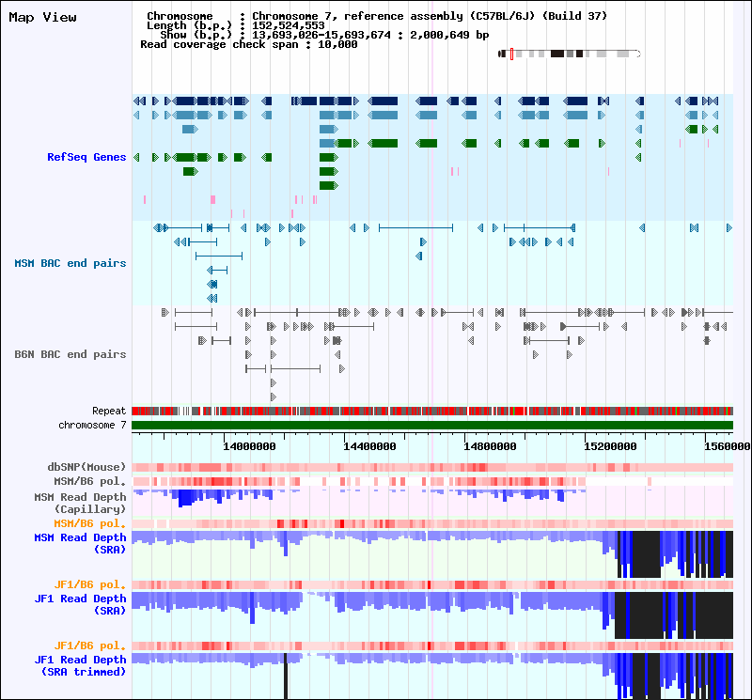Click the green chromosome 7 bar
752x700 pixels.
point(432,426)
